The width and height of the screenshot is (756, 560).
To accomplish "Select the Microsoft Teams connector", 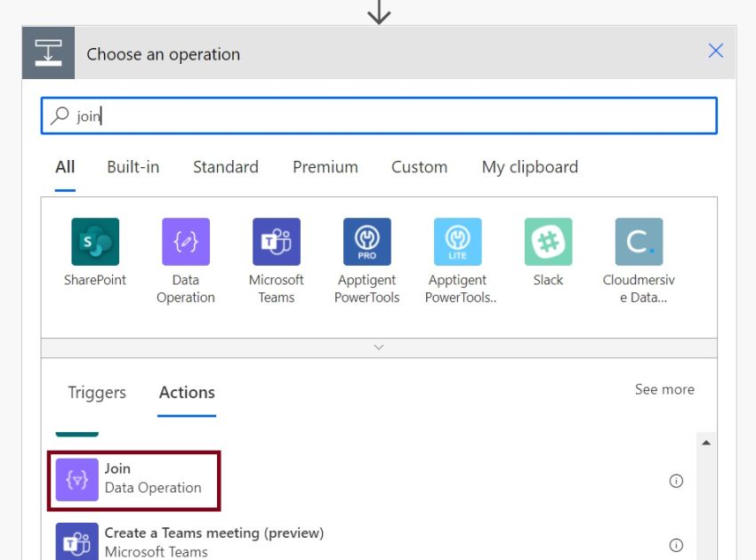I will pyautogui.click(x=277, y=253).
